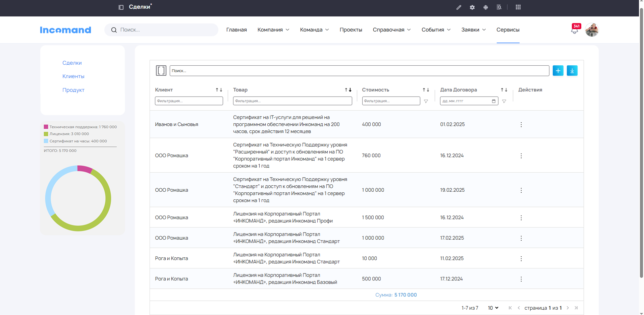Click the pink Техническая поддержка legend swatch
This screenshot has width=644, height=315.
point(46,127)
